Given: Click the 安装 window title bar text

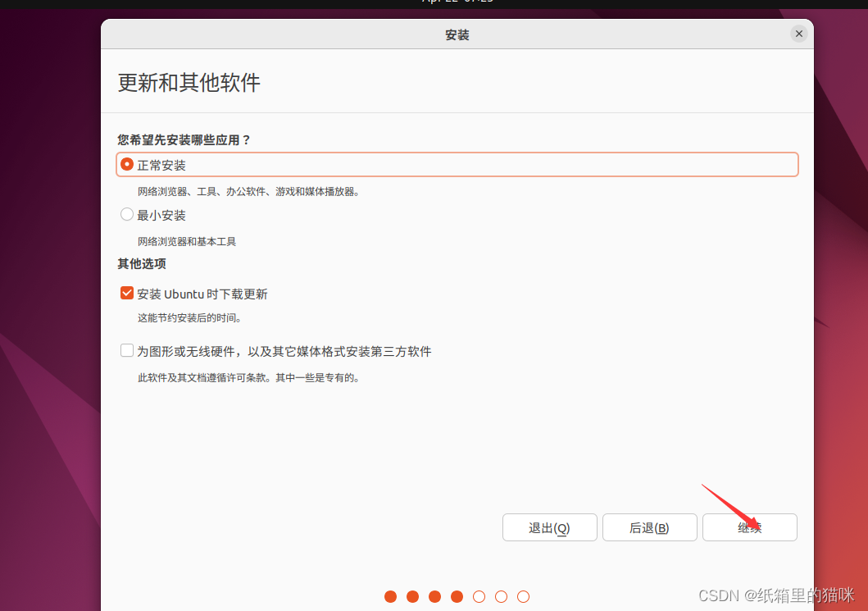Looking at the screenshot, I should (457, 35).
